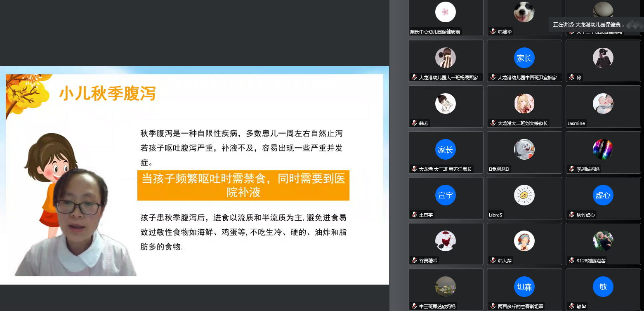The width and height of the screenshot is (644, 311).
Task: Click muted mic icon beside 两百多斤的杰森斯坦森
Action: coord(493,306)
